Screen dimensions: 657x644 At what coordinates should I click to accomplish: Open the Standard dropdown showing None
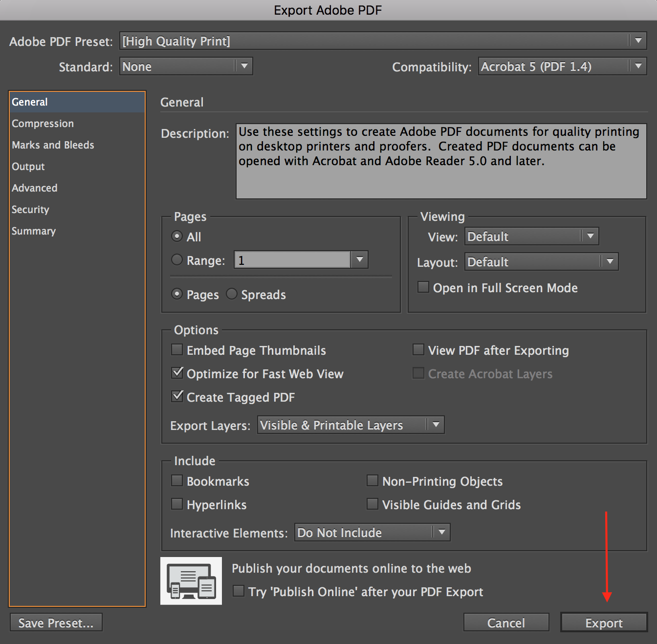[186, 66]
